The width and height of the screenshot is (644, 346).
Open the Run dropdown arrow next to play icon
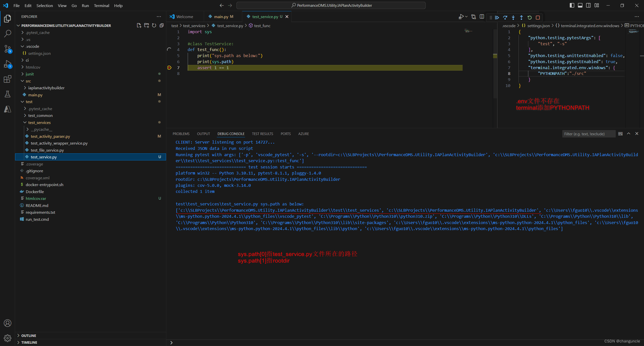[x=466, y=17]
